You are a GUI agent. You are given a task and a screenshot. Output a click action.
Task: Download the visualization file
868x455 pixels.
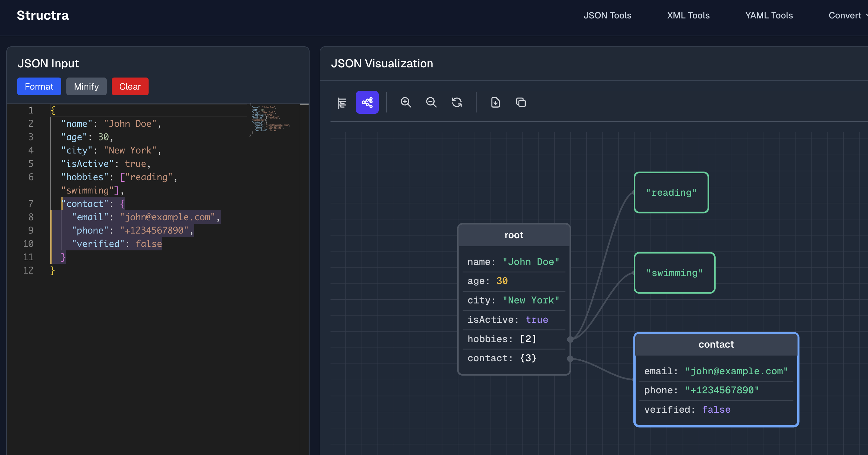495,103
